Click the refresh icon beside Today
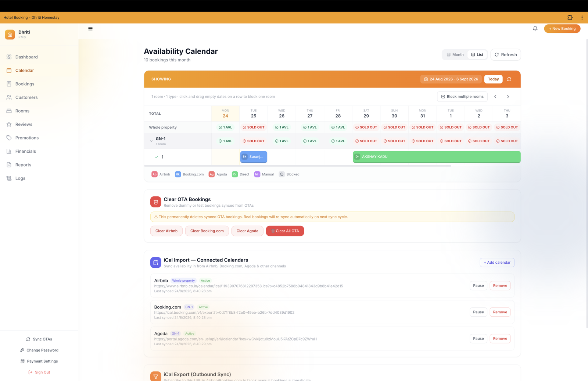Viewport: 588px width, 381px height. 509,79
